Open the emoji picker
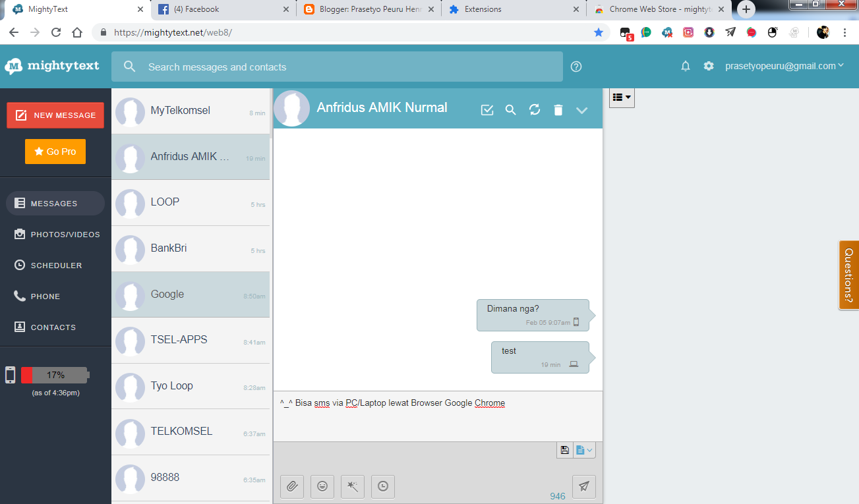Image resolution: width=859 pixels, height=504 pixels. tap(322, 486)
